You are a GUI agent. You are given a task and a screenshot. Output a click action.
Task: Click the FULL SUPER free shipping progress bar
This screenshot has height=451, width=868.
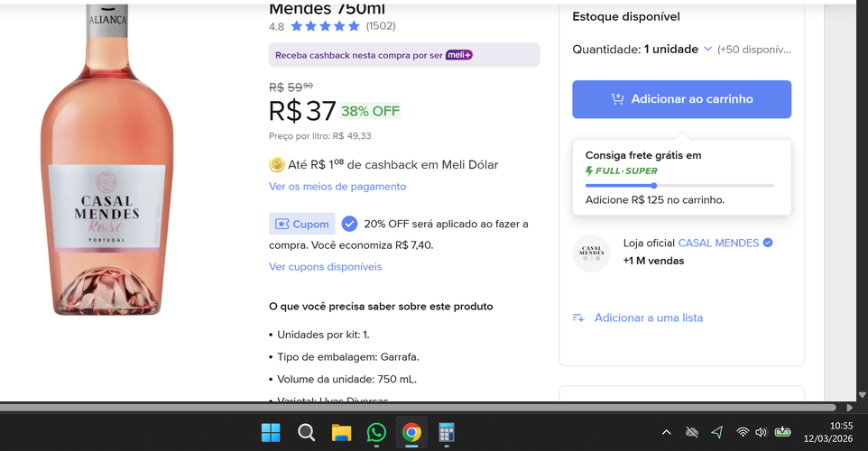pyautogui.click(x=679, y=186)
